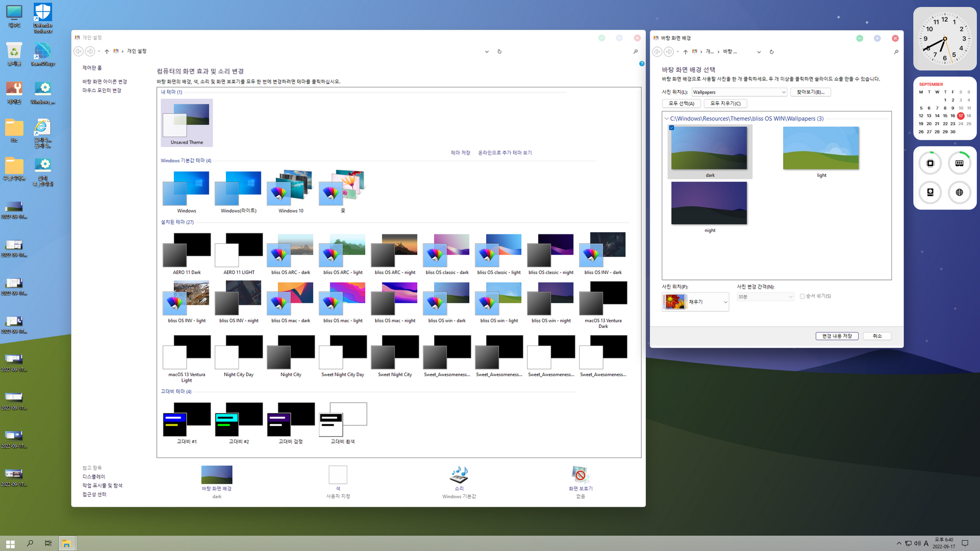Screen dimensions: 980x551
Task: Apply the 고대비 흰색 high contrast theme
Action: (343, 423)
